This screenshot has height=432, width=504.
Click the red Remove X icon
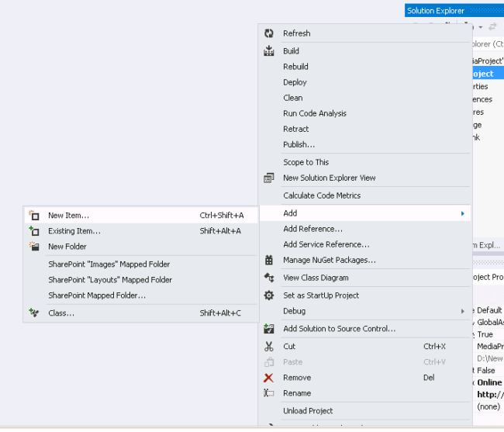tap(269, 378)
